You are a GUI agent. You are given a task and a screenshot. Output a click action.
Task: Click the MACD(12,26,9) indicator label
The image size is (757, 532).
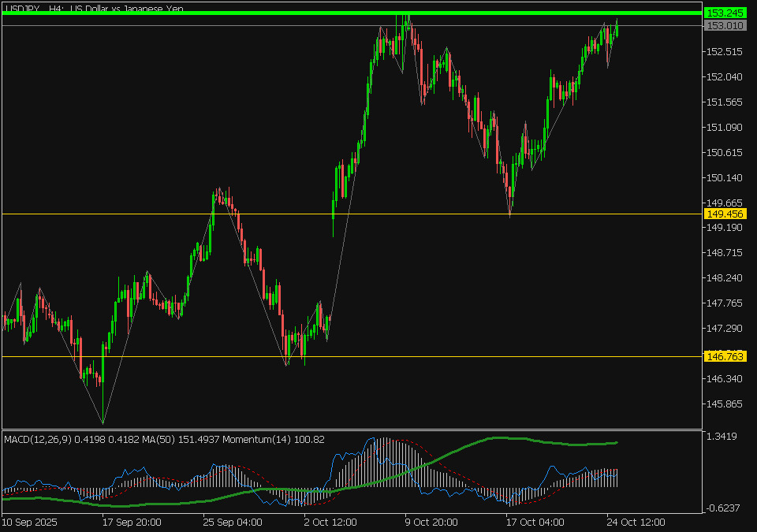[x=35, y=439]
